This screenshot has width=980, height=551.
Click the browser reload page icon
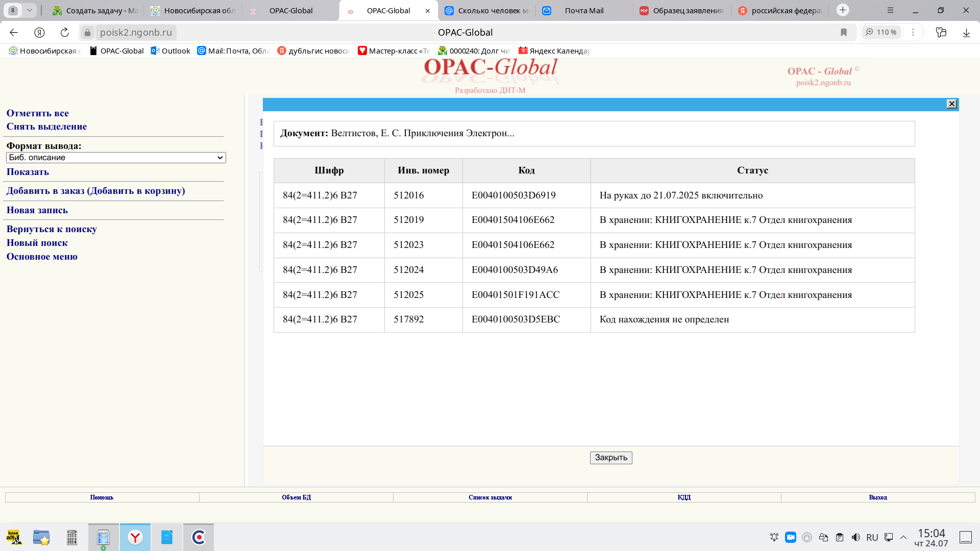65,32
